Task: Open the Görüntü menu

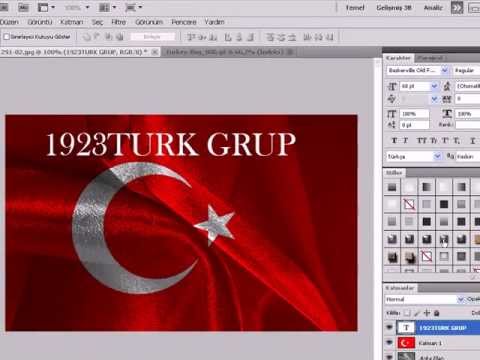Action: click(x=40, y=22)
